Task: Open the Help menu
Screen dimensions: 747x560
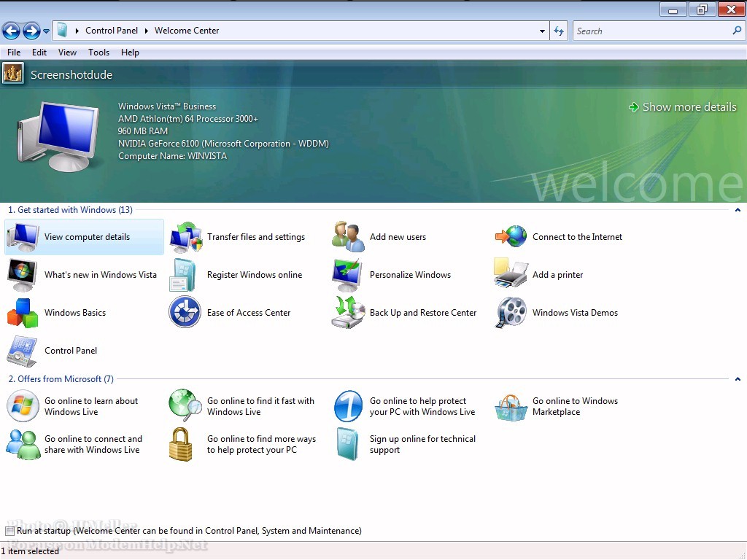Action: (130, 52)
